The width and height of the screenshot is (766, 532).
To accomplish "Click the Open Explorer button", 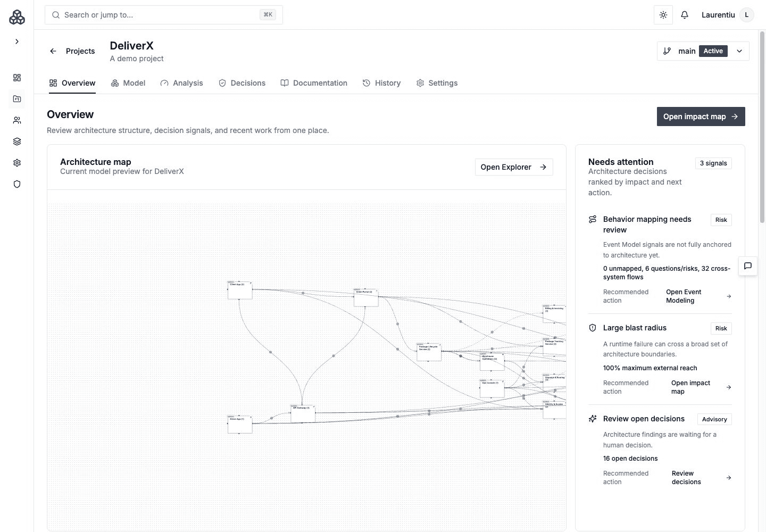I will point(514,167).
